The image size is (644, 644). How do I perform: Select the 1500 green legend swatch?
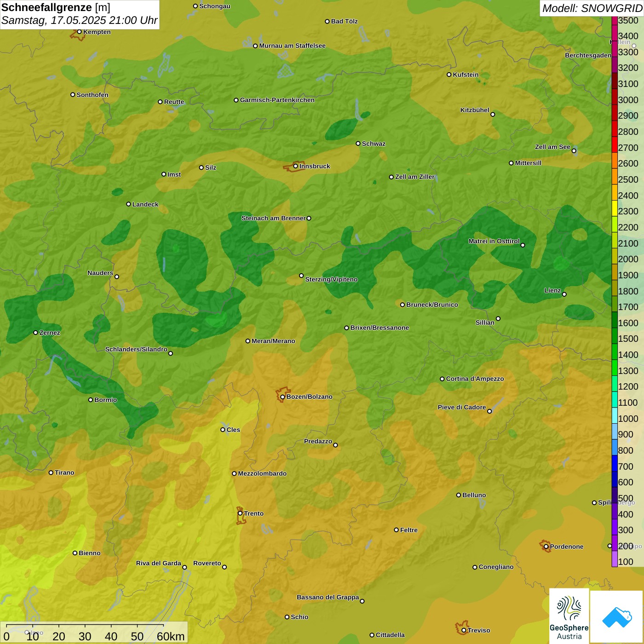(x=615, y=336)
